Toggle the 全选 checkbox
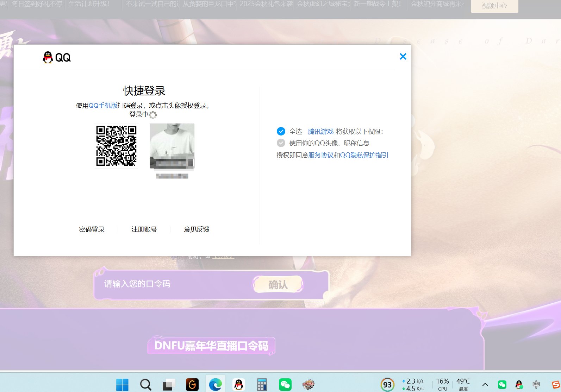The image size is (561, 392). (281, 131)
